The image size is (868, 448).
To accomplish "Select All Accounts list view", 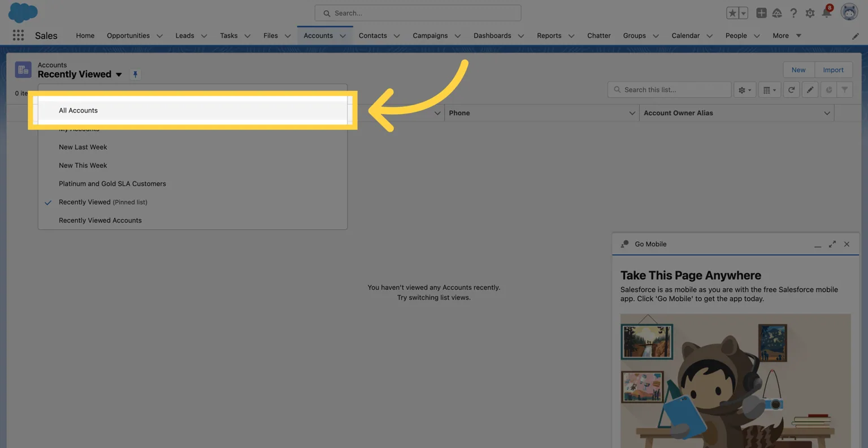I will [x=192, y=110].
